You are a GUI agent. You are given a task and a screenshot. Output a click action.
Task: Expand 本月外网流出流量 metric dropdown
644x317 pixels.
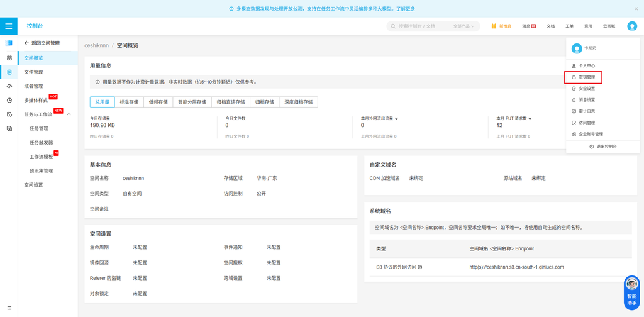pyautogui.click(x=396, y=118)
